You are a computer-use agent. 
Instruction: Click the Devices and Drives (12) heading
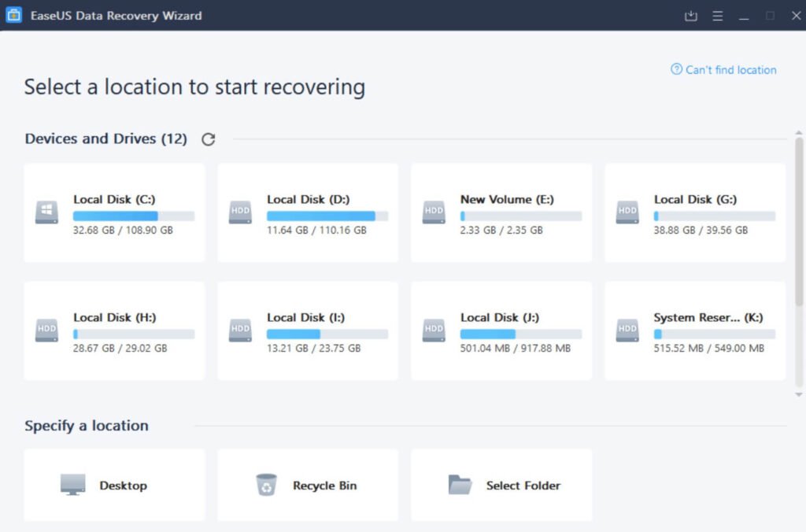106,139
